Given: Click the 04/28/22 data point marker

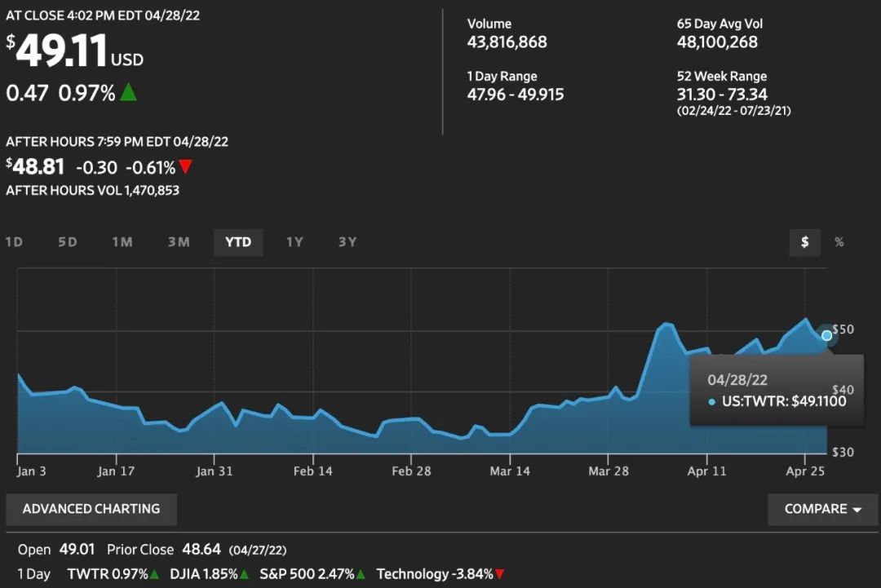Looking at the screenshot, I should (827, 335).
